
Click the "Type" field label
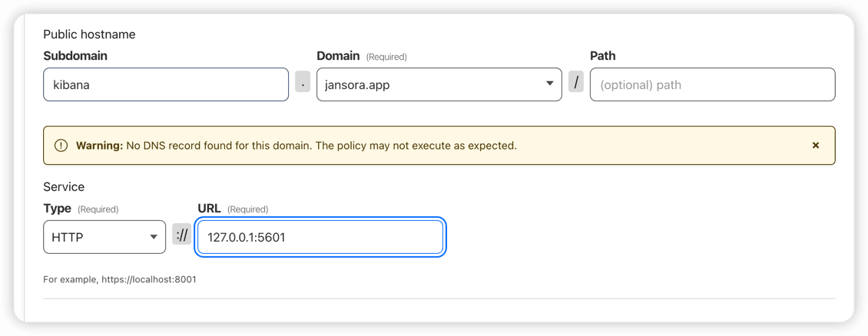coord(57,209)
